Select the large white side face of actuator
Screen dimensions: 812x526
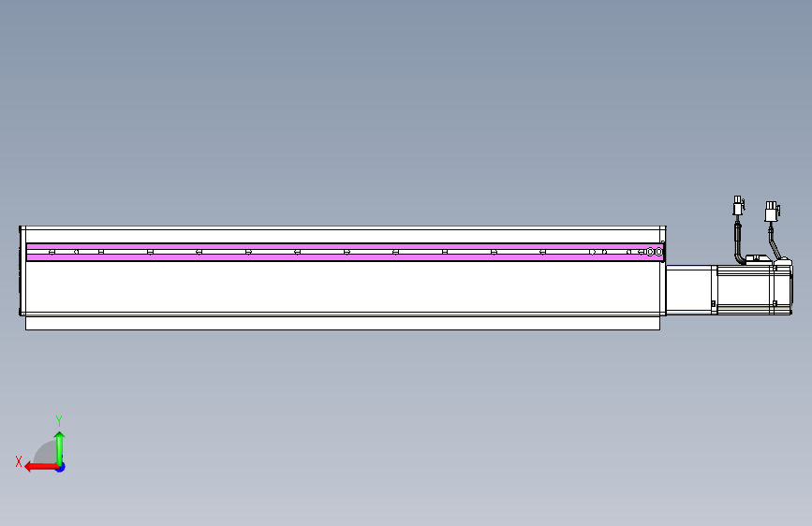[342, 286]
